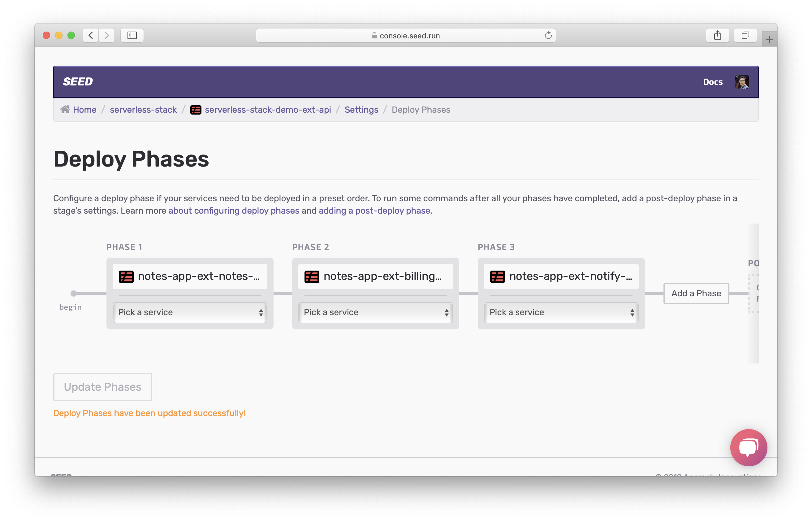Click the Home breadcrumb house icon

click(x=65, y=110)
